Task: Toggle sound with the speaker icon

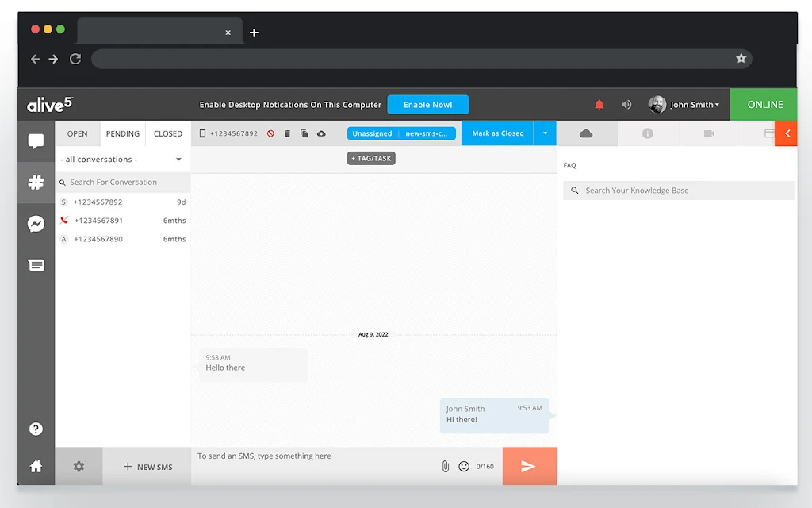Action: 626,105
